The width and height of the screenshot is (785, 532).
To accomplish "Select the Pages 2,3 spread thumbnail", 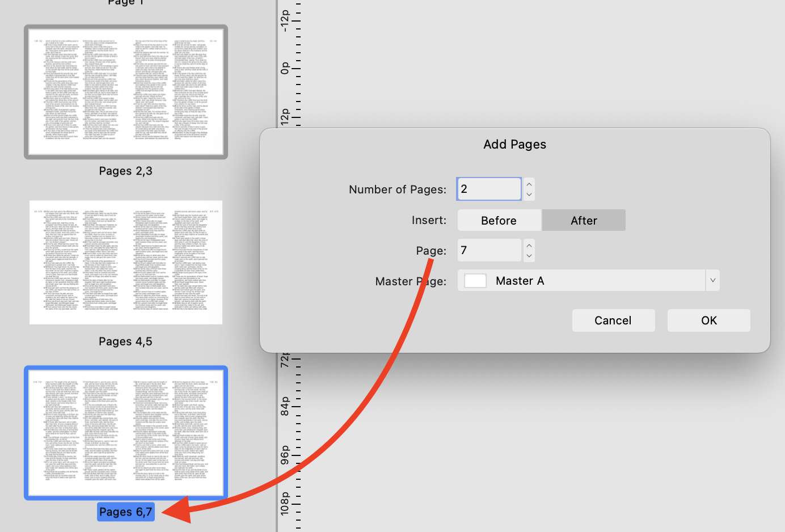I will 126,92.
